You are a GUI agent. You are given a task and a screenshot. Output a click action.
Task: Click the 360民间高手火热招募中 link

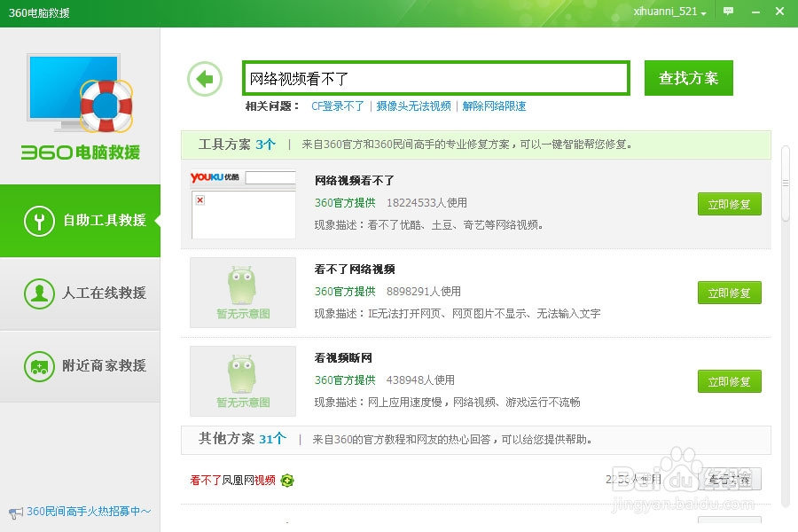[x=80, y=511]
